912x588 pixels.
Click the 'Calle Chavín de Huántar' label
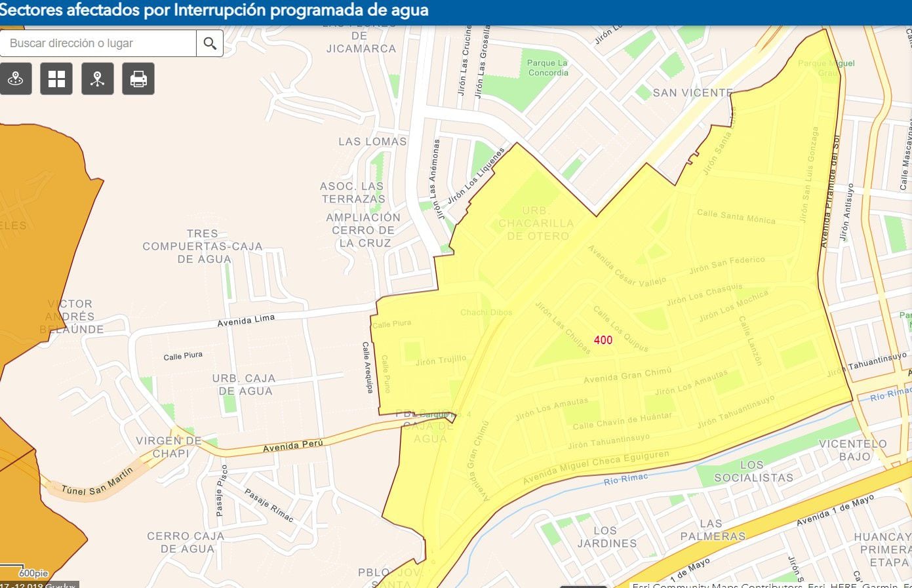pos(622,421)
